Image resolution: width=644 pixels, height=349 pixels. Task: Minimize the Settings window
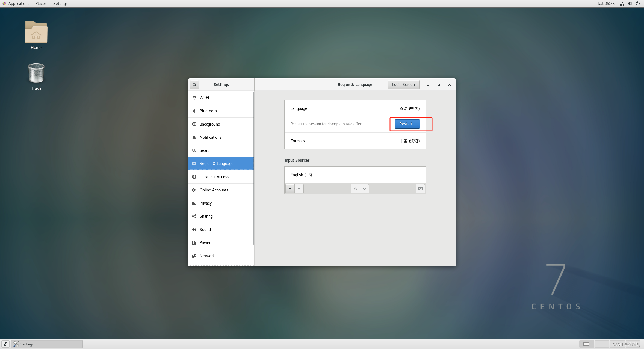pos(428,85)
